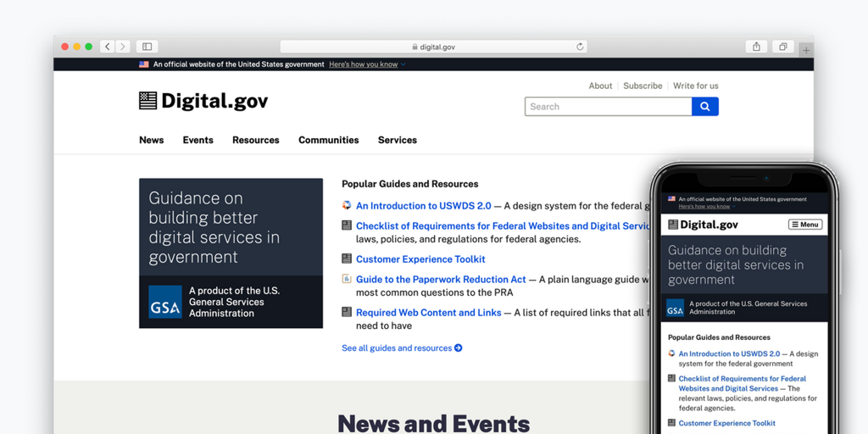Open An Introduction to USWDS 2.0 on desktop
The image size is (868, 434).
pos(424,205)
